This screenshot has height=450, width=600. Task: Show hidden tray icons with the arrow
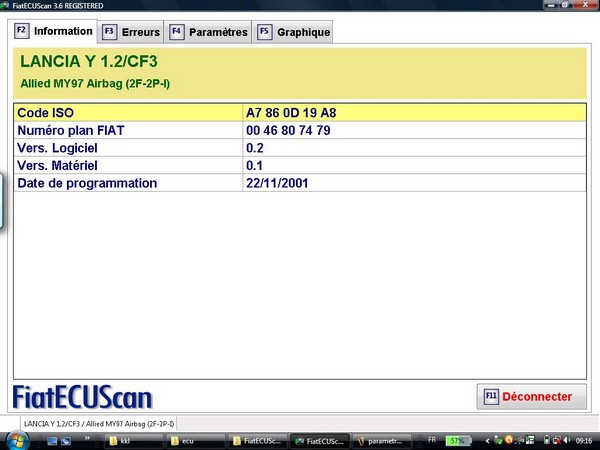pyautogui.click(x=487, y=441)
